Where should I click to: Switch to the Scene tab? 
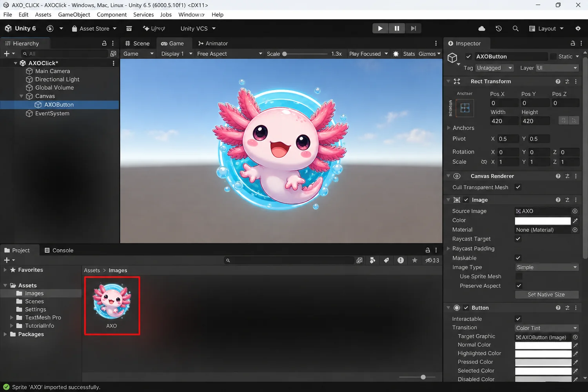click(137, 44)
